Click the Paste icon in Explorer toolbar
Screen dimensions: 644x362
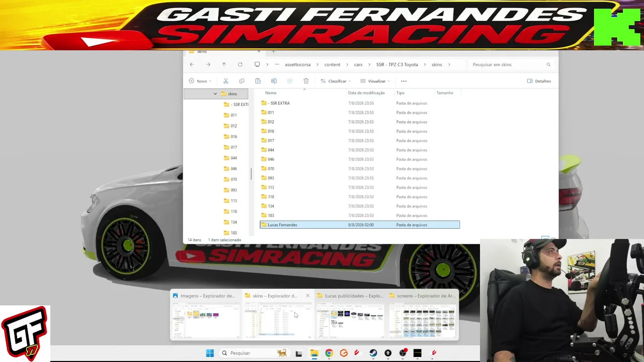click(x=258, y=81)
